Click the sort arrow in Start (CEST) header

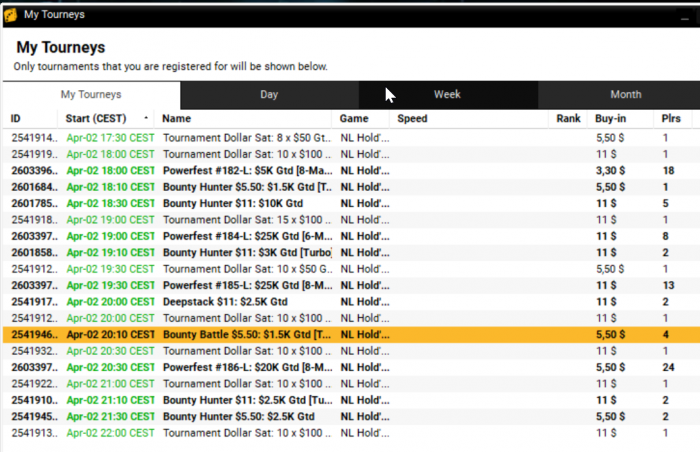[x=146, y=119]
